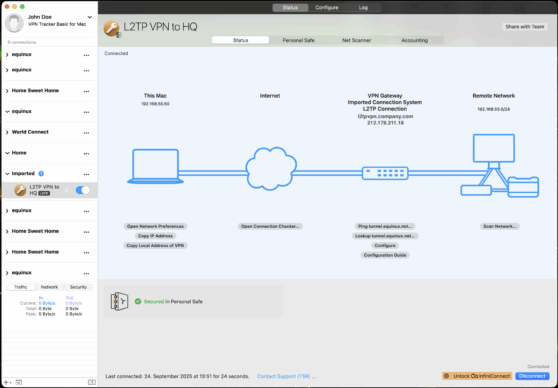Click the Unlock InfiniConnect button
This screenshot has height=388, width=558.
[477, 376]
